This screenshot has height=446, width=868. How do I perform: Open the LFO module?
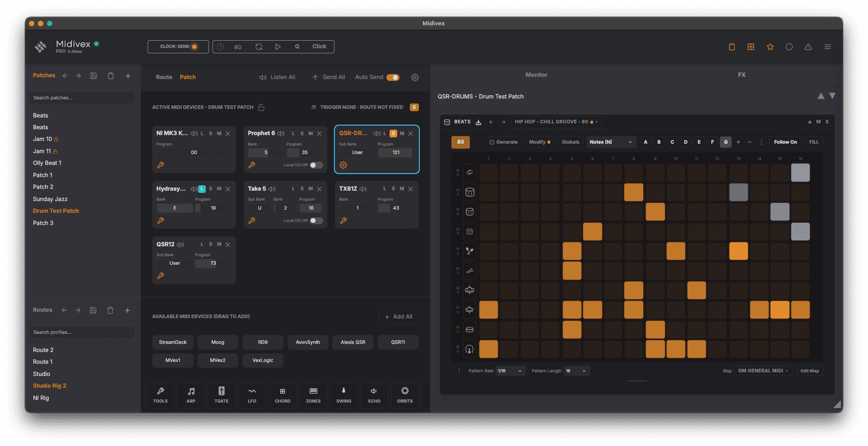click(x=252, y=395)
